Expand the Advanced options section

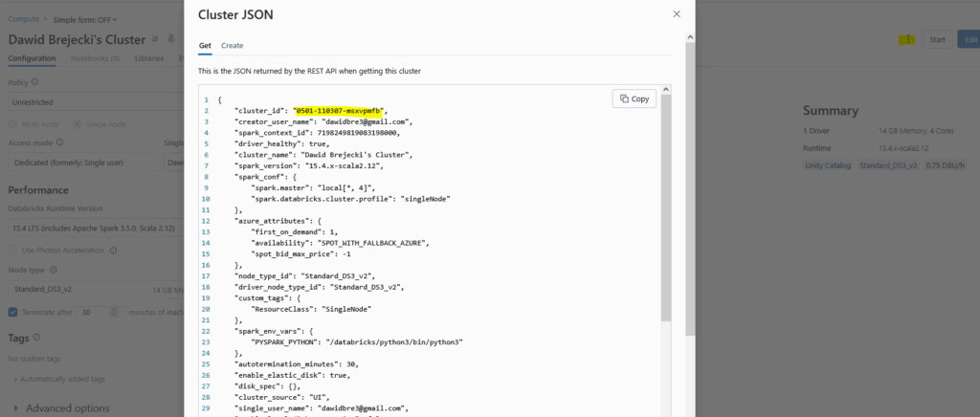click(x=67, y=408)
